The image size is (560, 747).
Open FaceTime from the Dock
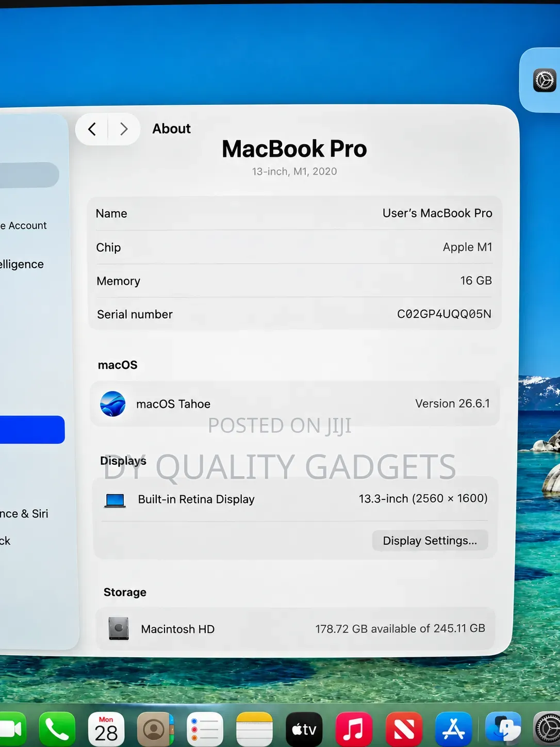point(12,729)
